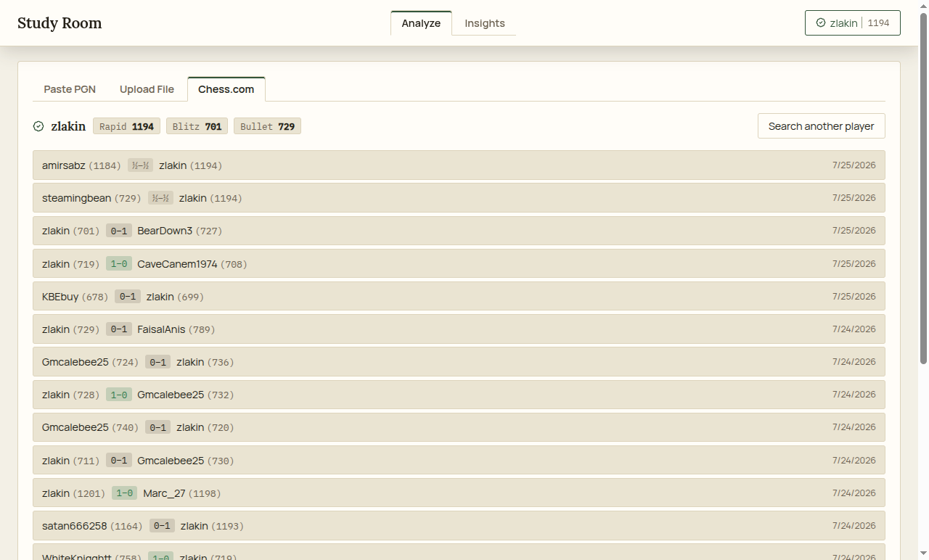This screenshot has height=560, width=929.
Task: Open the zlakin 1194 account button
Action: pos(853,22)
